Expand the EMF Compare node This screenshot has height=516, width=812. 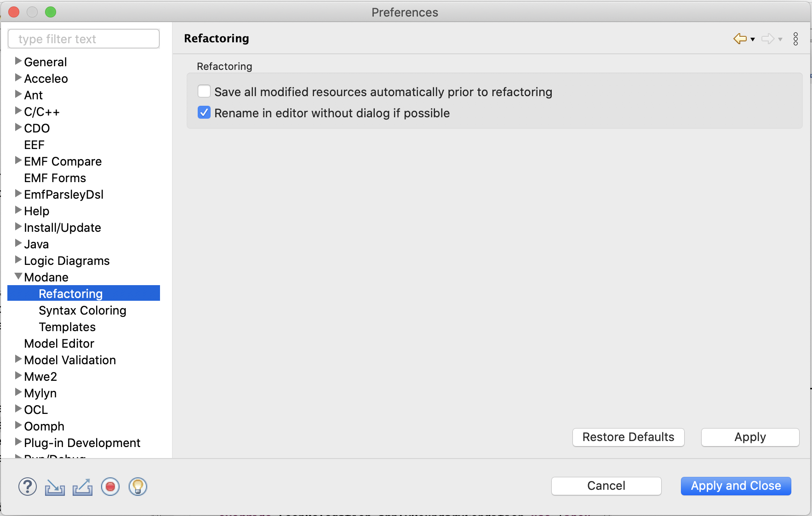18,160
